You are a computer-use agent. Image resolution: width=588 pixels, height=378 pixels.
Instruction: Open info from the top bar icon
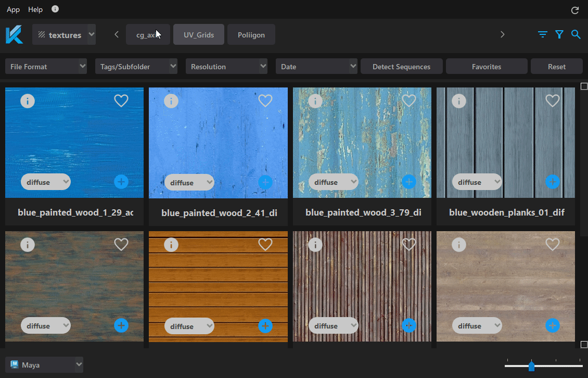pyautogui.click(x=55, y=9)
